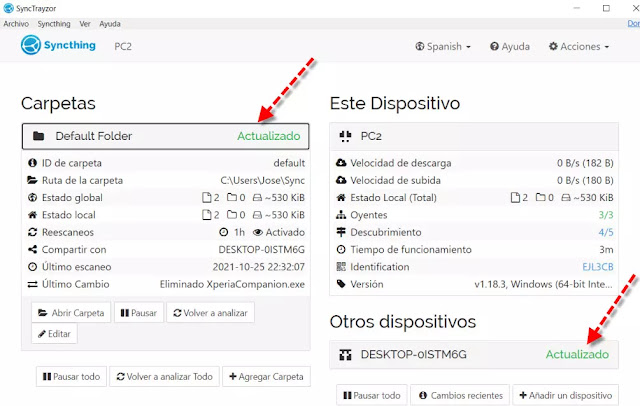Viewport: 640px width, 406px height.
Task: Click the version text v1.18.3, Windows
Action: point(543,284)
